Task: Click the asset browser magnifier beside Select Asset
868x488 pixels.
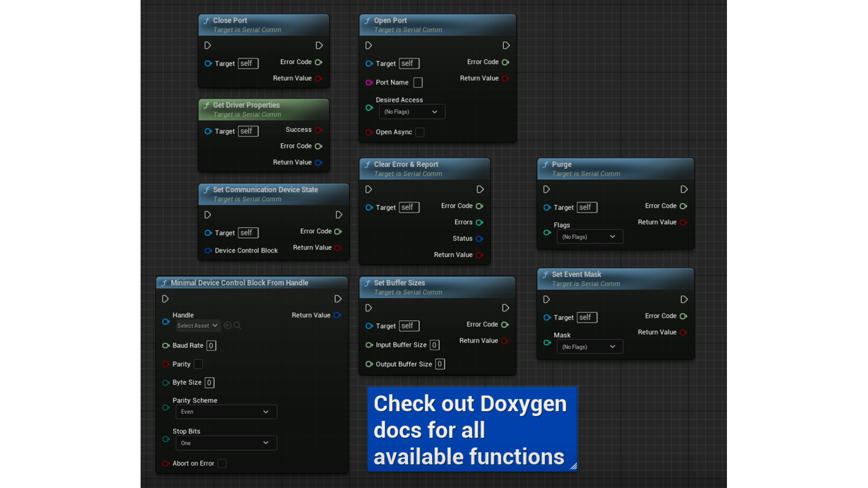Action: click(x=237, y=325)
